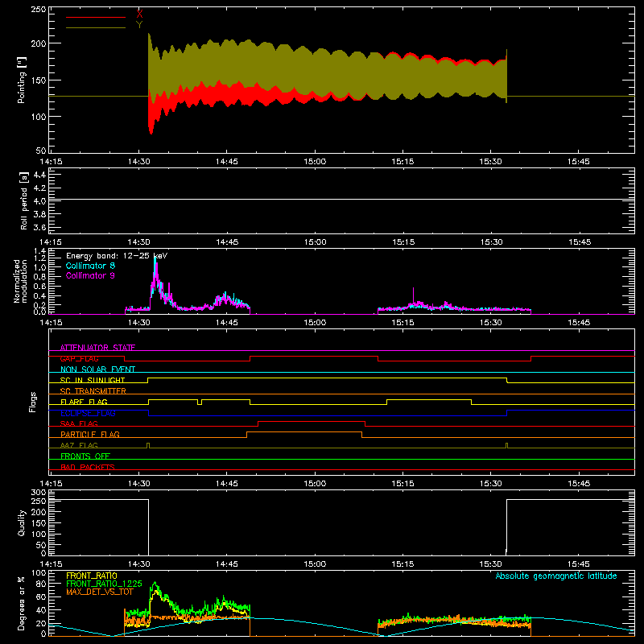Click the SC_IN_SUNLIGHT flag label
Image resolution: width=644 pixels, height=644 pixels.
(x=93, y=380)
